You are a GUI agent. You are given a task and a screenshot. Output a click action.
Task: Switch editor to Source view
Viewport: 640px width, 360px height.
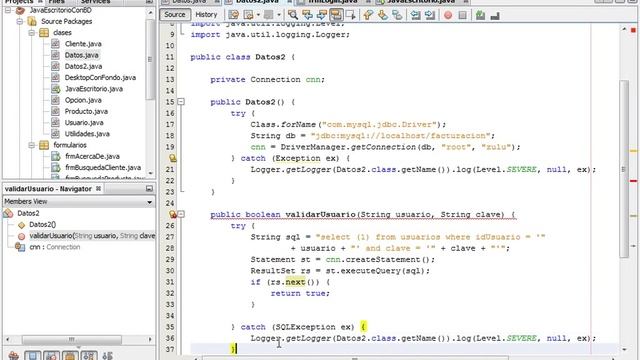click(x=175, y=15)
